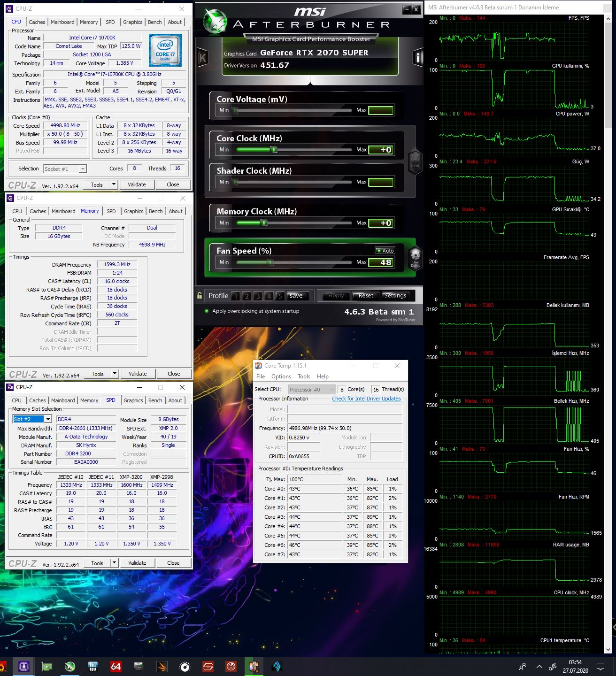Open the blue arrow taskbar icon
Viewport: 616px width, 676px height.
277,666
